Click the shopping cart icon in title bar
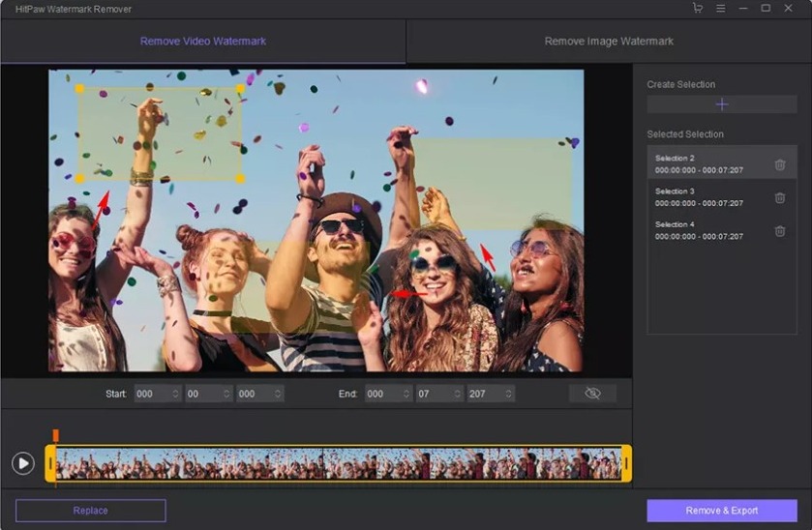 [698, 9]
